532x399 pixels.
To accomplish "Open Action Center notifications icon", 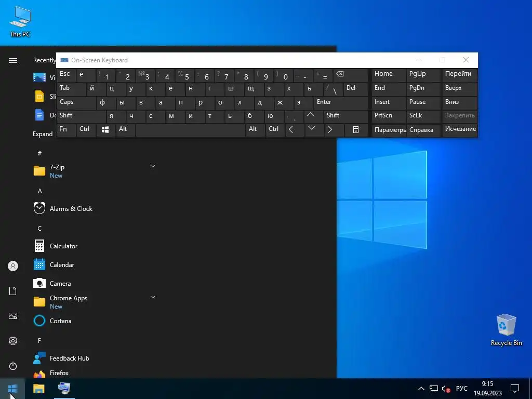I will pos(515,389).
